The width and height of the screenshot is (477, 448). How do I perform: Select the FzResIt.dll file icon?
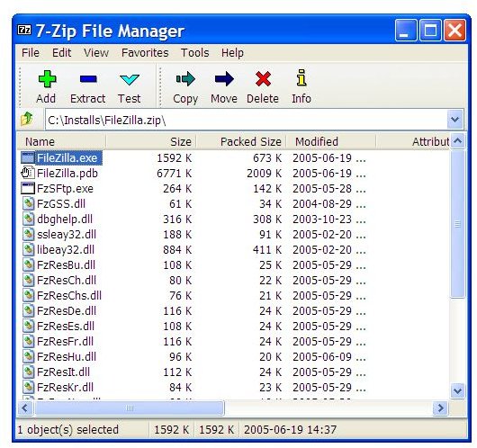[28, 372]
